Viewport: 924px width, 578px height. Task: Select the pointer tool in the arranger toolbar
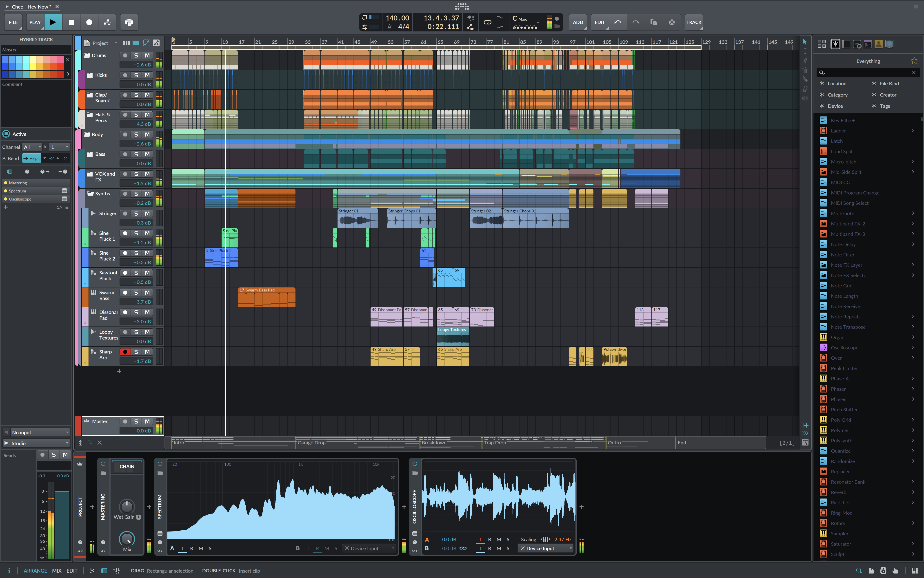(805, 42)
